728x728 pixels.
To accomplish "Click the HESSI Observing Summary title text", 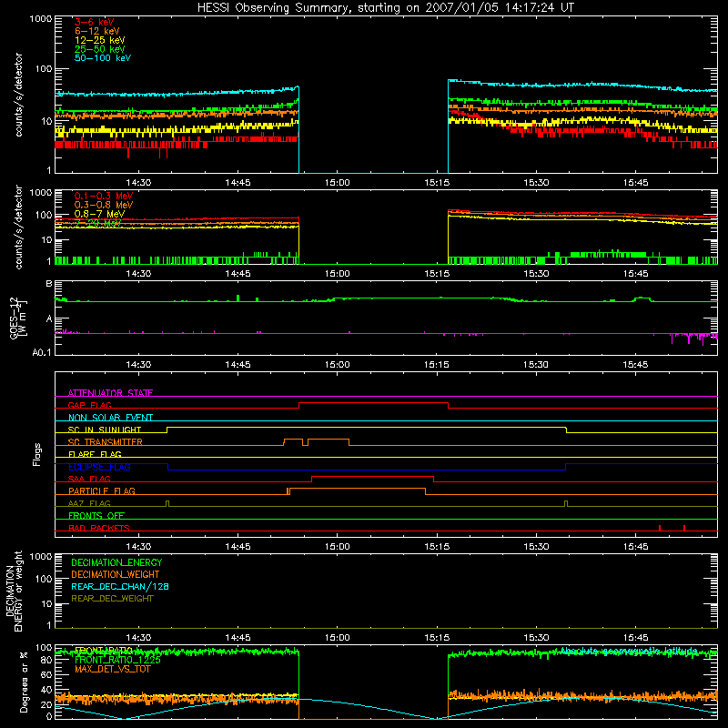I will [x=386, y=8].
